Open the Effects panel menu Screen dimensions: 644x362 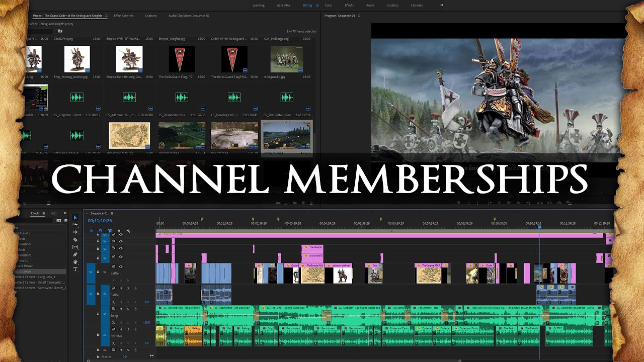[43, 213]
